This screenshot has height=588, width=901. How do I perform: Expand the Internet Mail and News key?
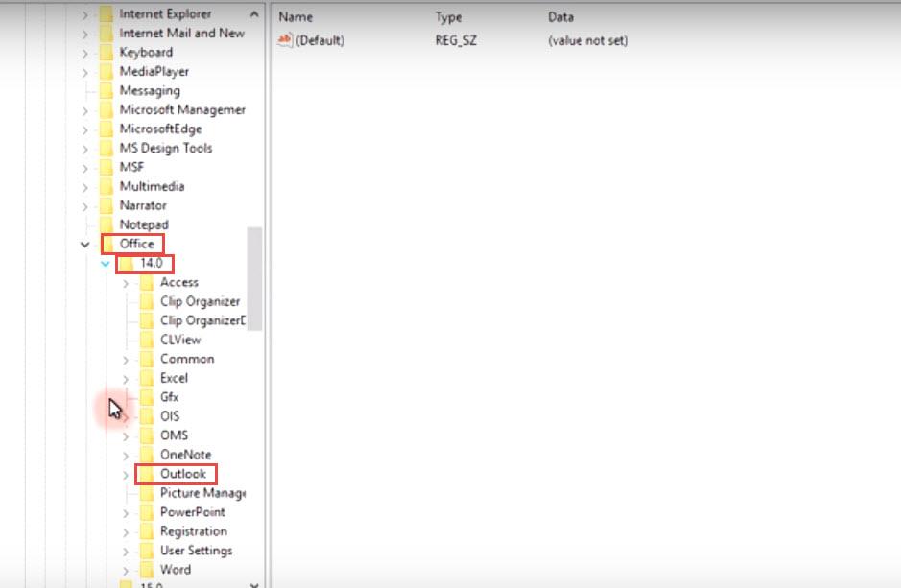point(85,34)
